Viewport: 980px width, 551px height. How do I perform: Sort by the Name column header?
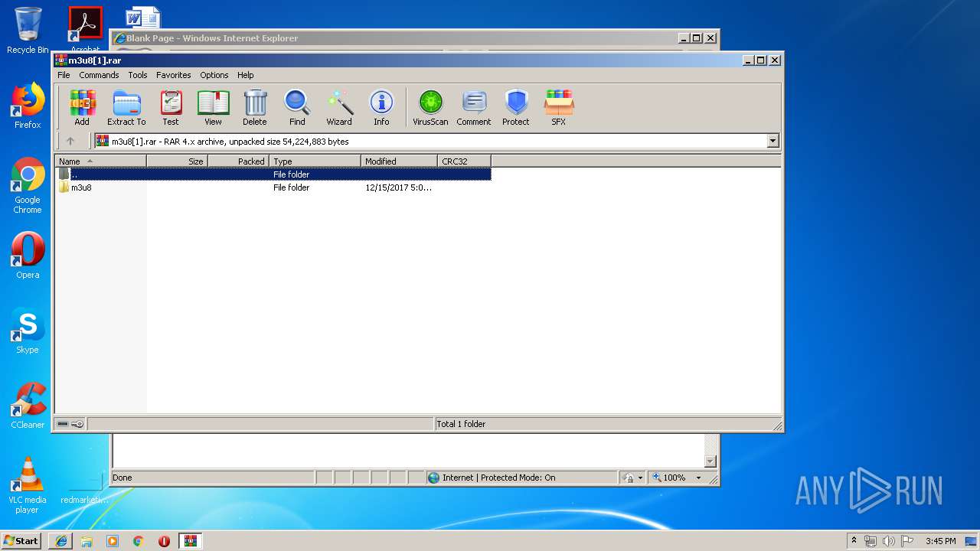pyautogui.click(x=100, y=161)
